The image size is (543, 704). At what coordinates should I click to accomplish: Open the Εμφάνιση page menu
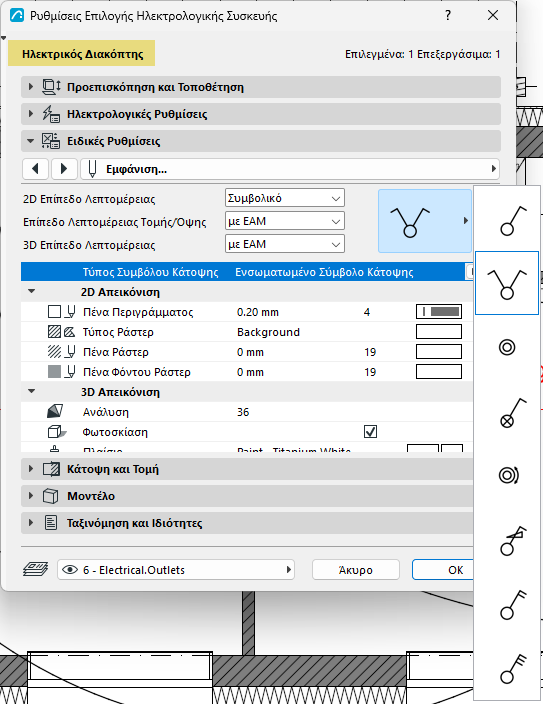290,169
